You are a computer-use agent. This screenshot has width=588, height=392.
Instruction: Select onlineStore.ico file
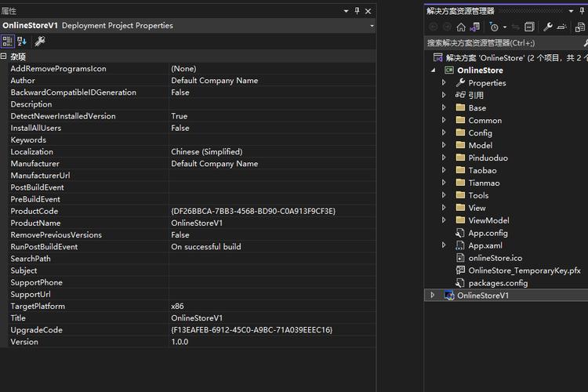point(495,258)
